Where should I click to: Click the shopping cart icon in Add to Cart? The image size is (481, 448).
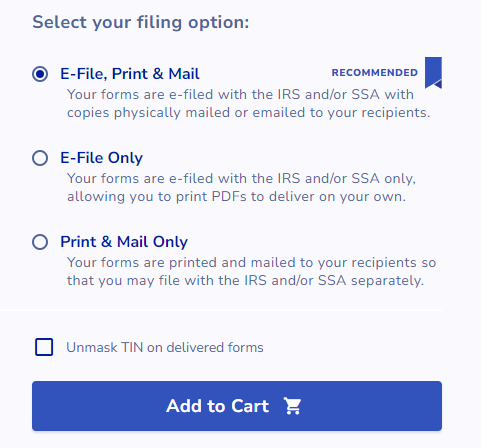click(x=292, y=406)
